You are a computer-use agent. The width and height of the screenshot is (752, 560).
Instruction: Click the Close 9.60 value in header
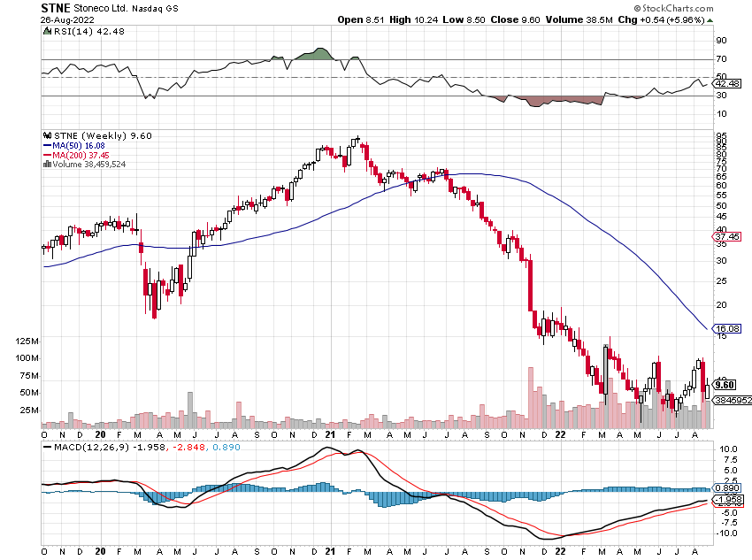515,19
